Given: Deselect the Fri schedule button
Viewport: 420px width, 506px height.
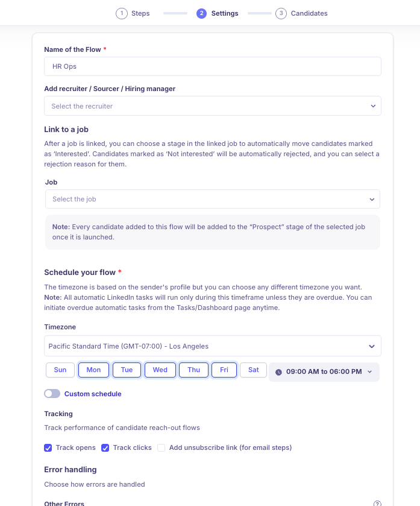Looking at the screenshot, I should coord(224,370).
